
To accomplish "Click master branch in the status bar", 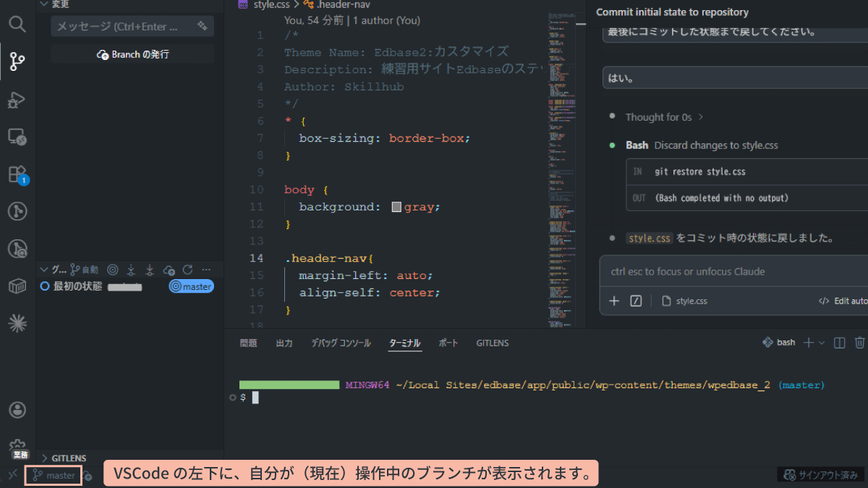I will [x=54, y=476].
